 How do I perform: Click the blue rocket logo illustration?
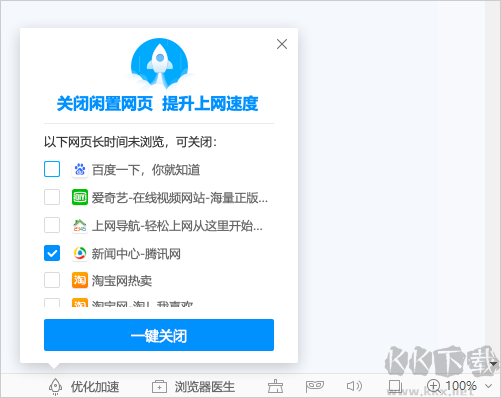[159, 64]
